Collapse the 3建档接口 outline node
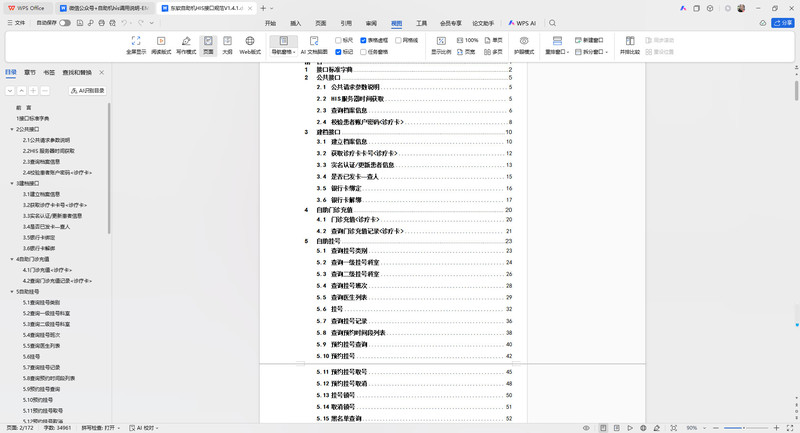800x433 pixels. pyautogui.click(x=12, y=184)
